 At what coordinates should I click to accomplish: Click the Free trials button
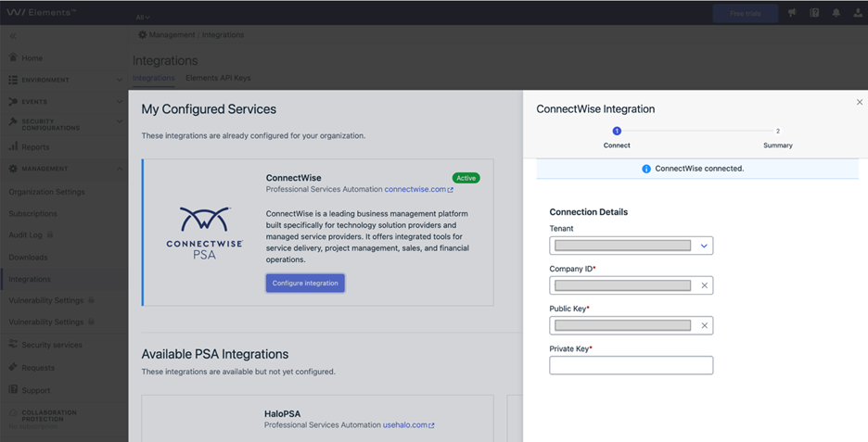(745, 13)
